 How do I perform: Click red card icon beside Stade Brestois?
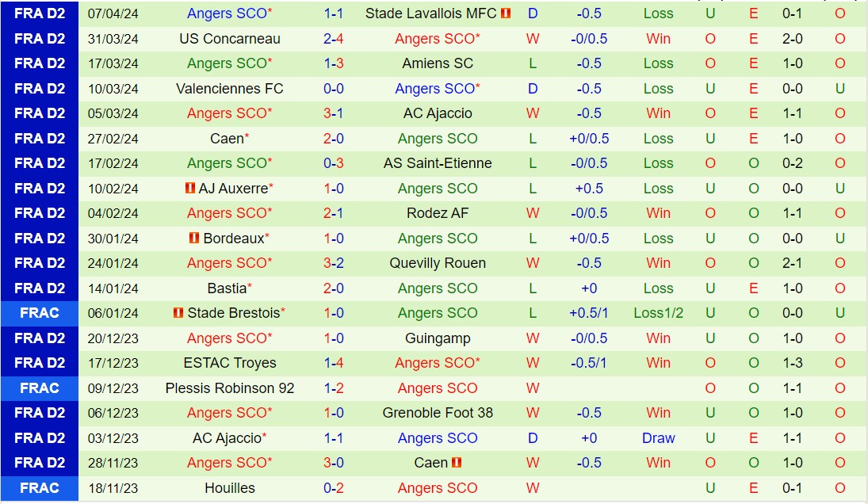178,313
